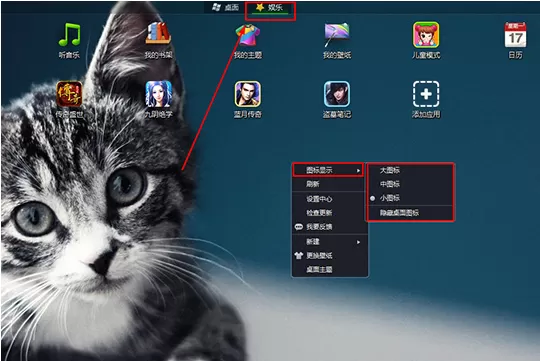Choose 更换壁纸 in the context menu

coord(328,256)
